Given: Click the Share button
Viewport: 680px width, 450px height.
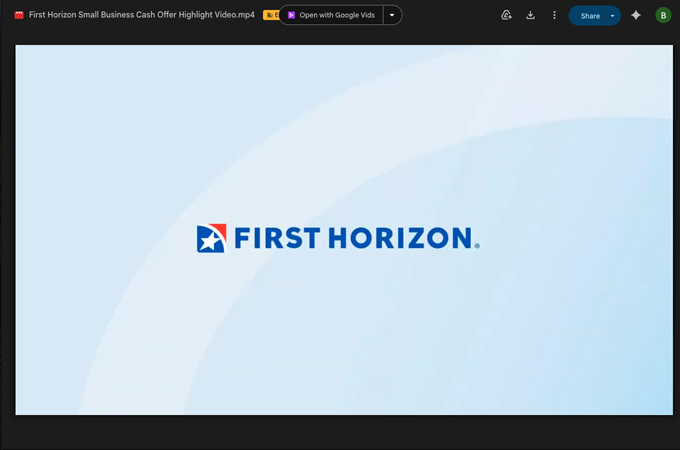Looking at the screenshot, I should pyautogui.click(x=587, y=16).
